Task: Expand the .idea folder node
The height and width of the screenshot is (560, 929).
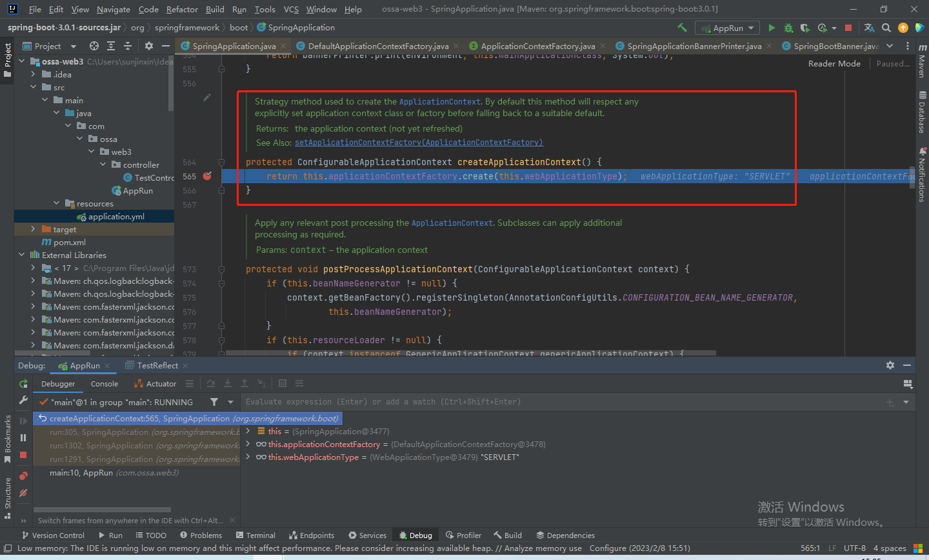Action: pyautogui.click(x=34, y=74)
